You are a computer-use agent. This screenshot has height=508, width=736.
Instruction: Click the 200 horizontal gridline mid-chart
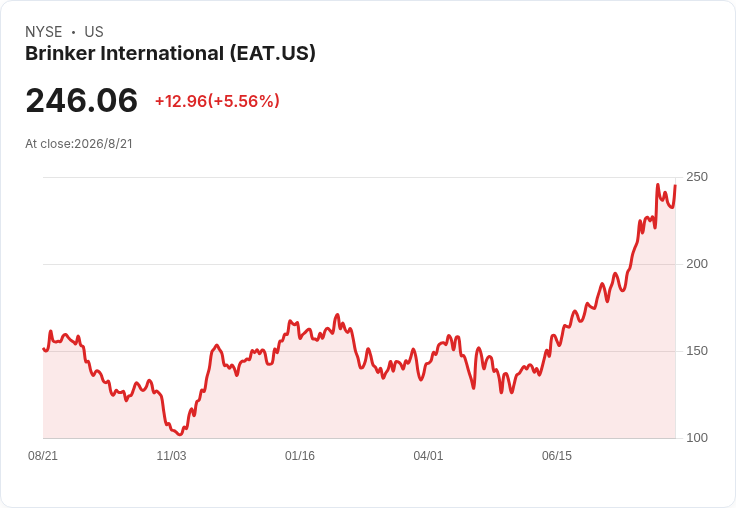click(x=359, y=264)
